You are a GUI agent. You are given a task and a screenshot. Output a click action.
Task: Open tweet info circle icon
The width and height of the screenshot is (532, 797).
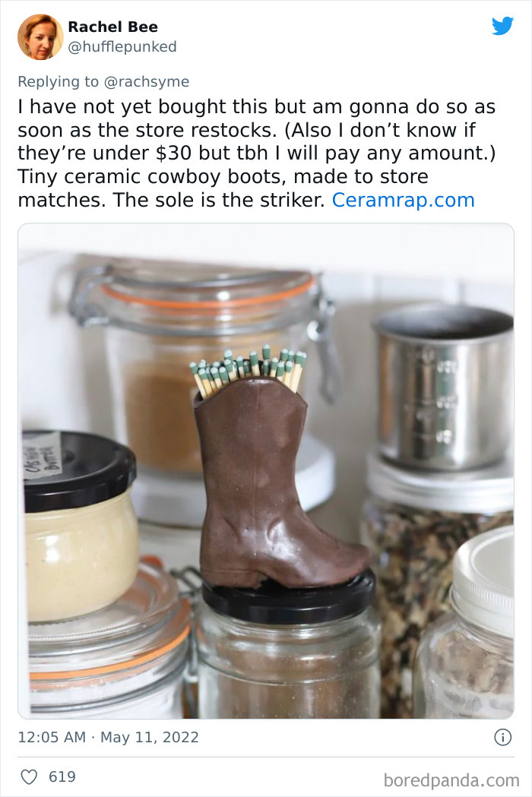pos(502,737)
